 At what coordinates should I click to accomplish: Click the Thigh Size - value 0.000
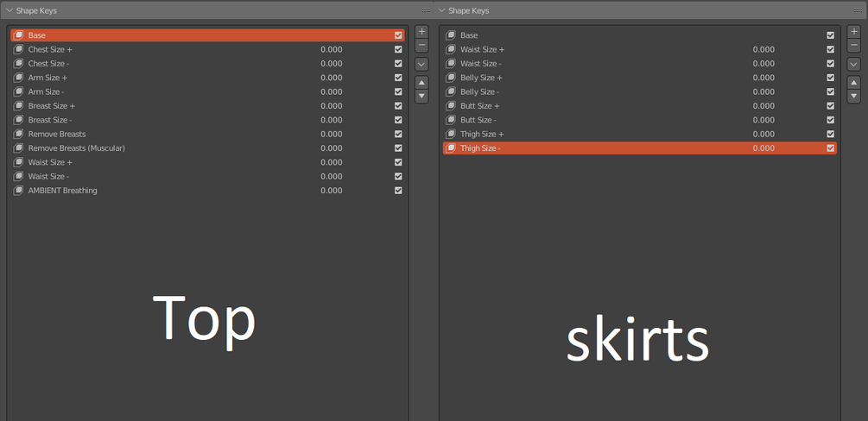[x=764, y=148]
